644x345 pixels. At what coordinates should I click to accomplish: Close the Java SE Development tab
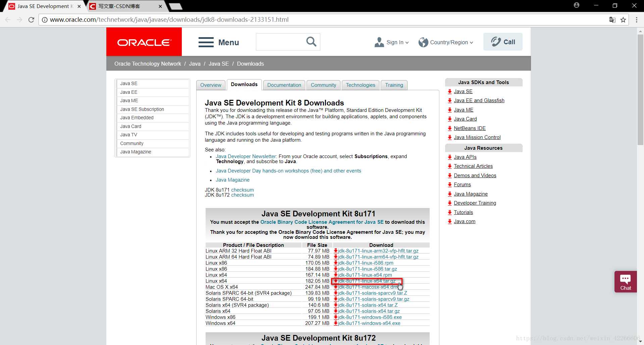79,6
